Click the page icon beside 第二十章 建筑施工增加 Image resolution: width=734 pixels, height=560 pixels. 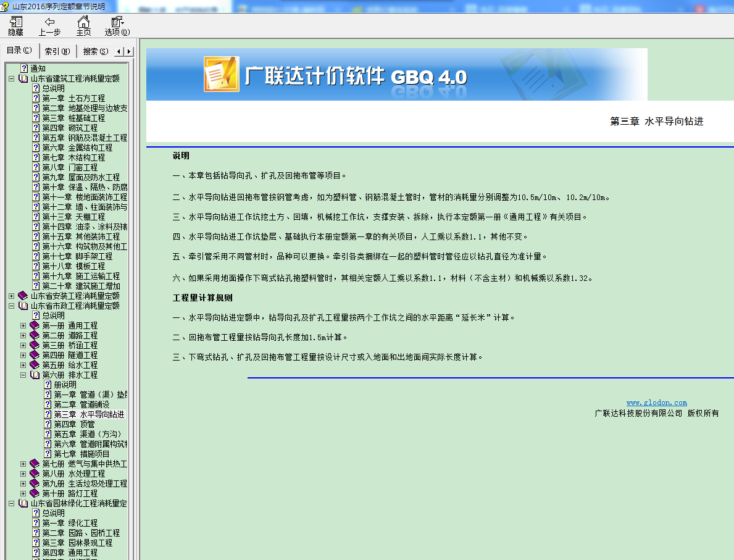pos(36,286)
